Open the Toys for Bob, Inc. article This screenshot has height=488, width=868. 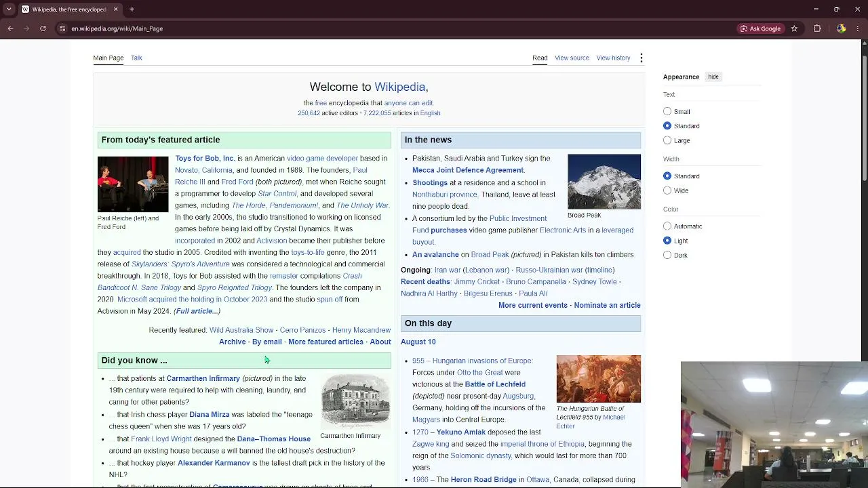pyautogui.click(x=205, y=159)
